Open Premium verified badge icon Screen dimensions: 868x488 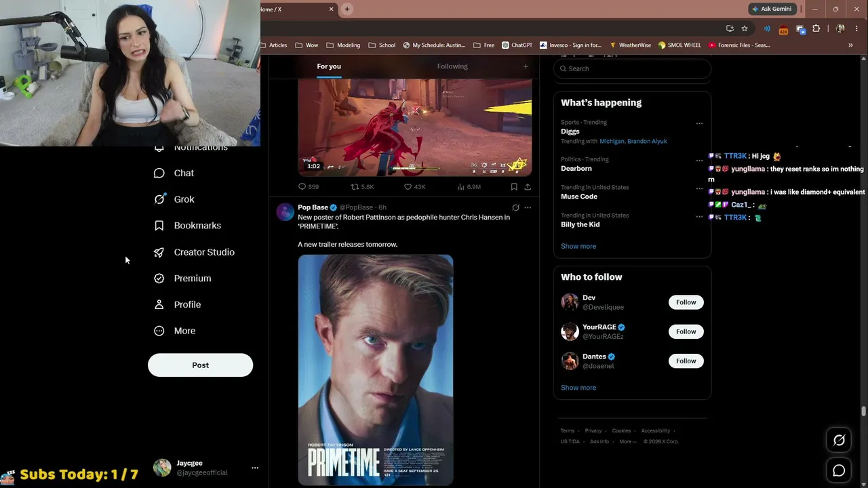pos(159,279)
